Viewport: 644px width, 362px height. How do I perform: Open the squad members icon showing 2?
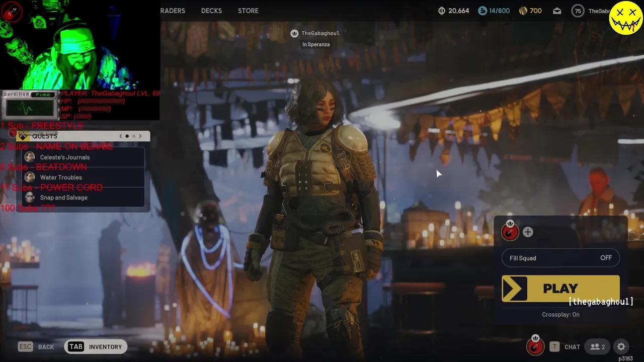pyautogui.click(x=598, y=346)
